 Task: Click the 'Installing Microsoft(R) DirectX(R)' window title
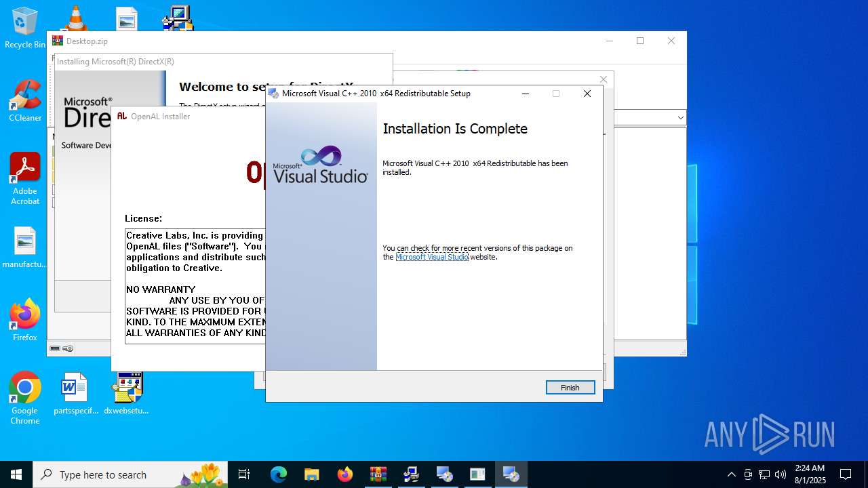[x=115, y=62]
